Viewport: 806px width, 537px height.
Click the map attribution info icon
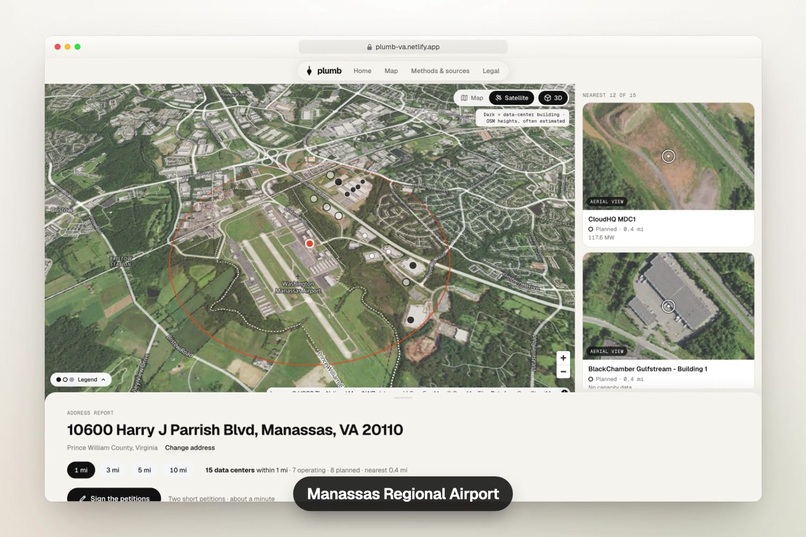click(x=564, y=392)
